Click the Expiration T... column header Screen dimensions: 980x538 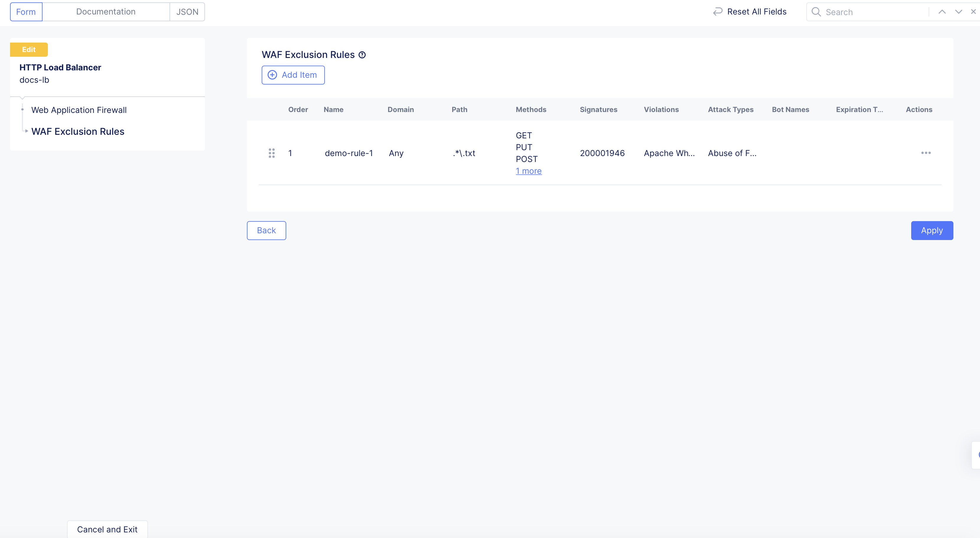(x=859, y=110)
